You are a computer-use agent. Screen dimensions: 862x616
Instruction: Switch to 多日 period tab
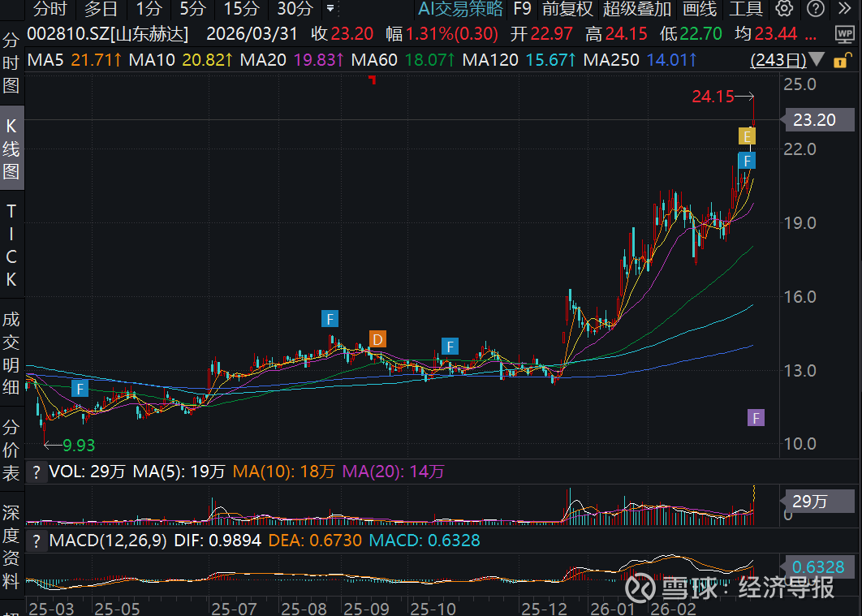click(101, 8)
